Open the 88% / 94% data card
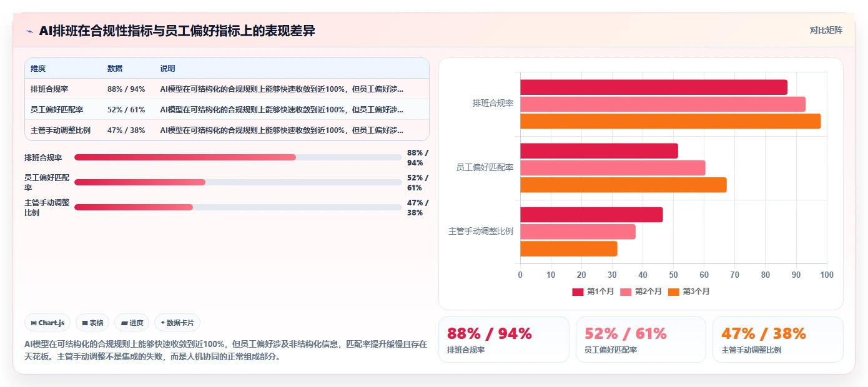868x387 pixels. 504,340
